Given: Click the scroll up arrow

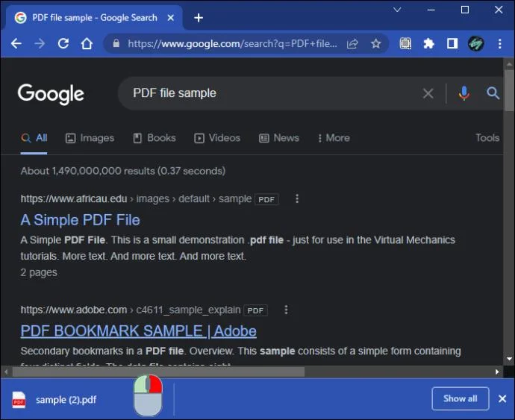Looking at the screenshot, I should click(510, 64).
